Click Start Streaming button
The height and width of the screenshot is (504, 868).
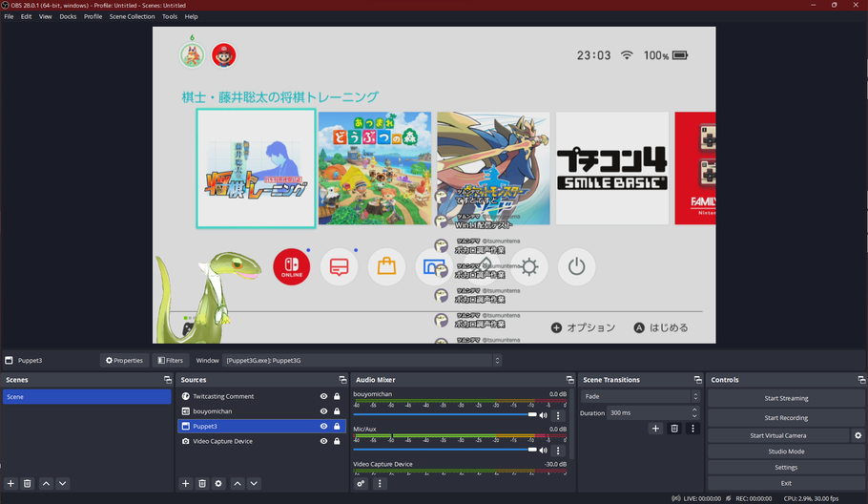(786, 398)
